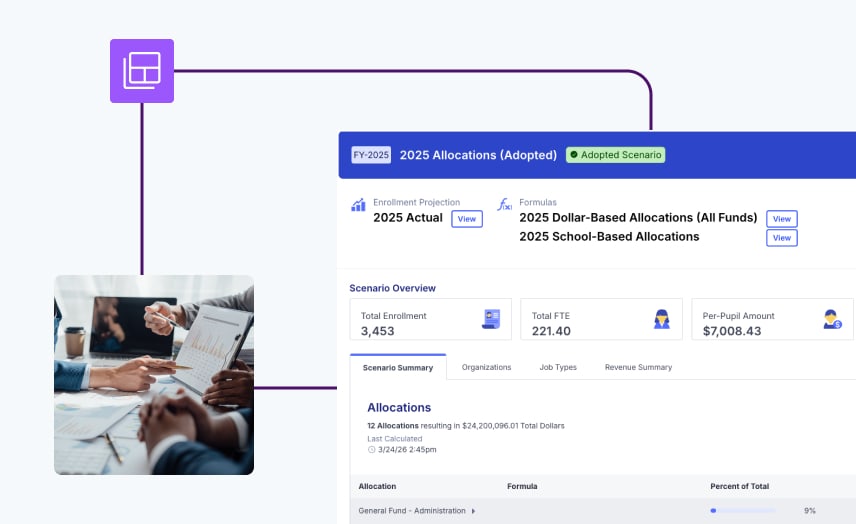Click the $7,008.43 per-pupil value
Image resolution: width=856 pixels, height=524 pixels.
(x=732, y=331)
